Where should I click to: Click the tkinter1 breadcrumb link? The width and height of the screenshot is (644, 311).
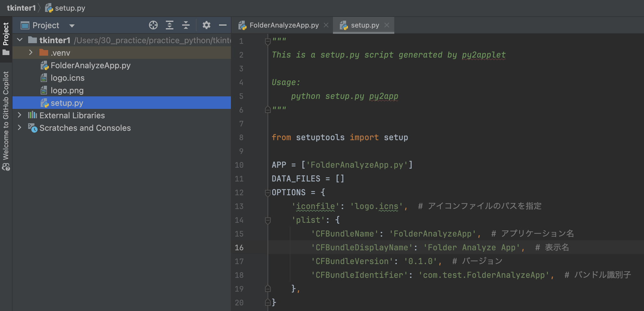coord(21,8)
